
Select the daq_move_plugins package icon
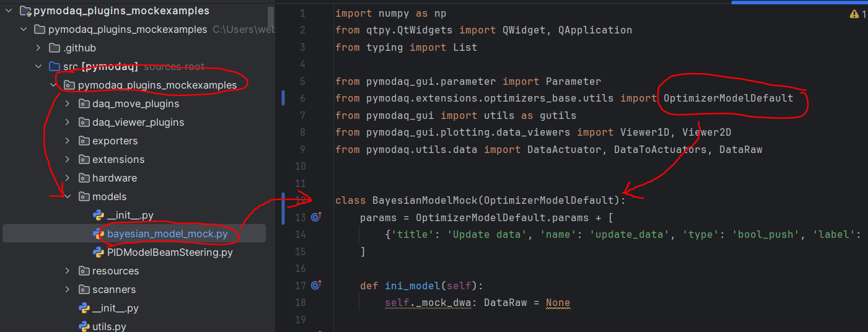coord(84,103)
